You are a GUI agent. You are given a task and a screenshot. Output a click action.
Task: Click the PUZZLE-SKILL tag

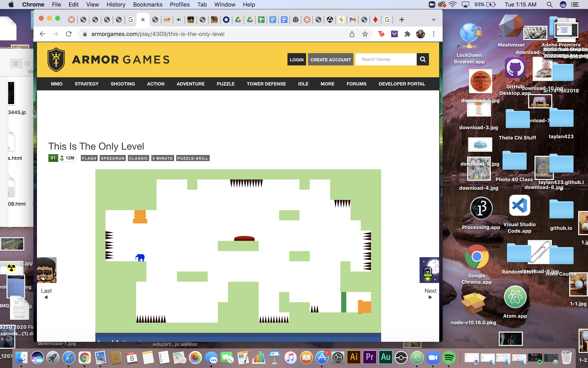pos(193,158)
